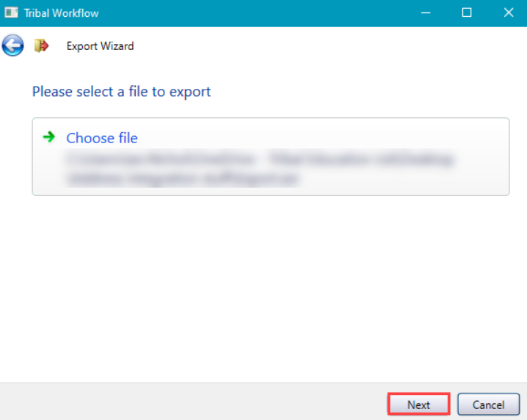This screenshot has height=420, width=527.
Task: Click the blank white area below the file panel
Action: pyautogui.click(x=264, y=286)
